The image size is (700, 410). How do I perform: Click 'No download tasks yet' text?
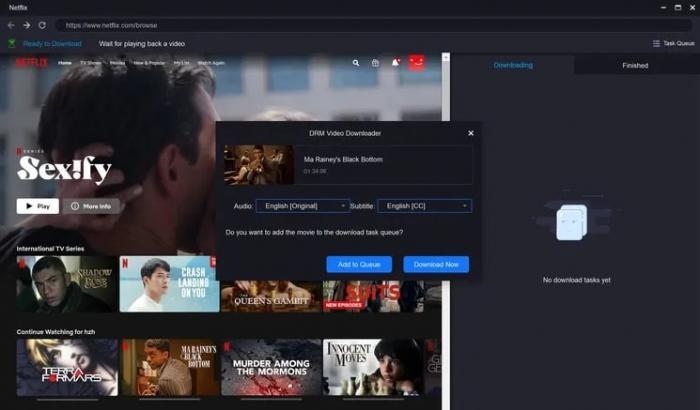coord(576,280)
